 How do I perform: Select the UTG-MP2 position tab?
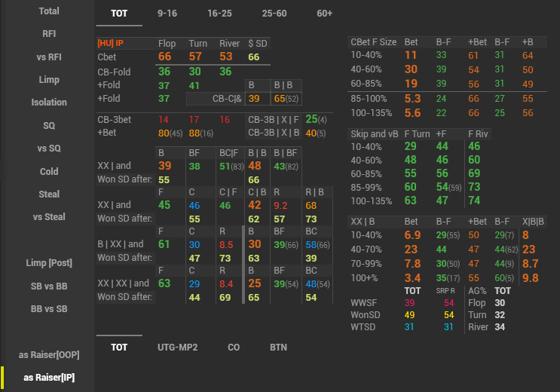click(177, 348)
